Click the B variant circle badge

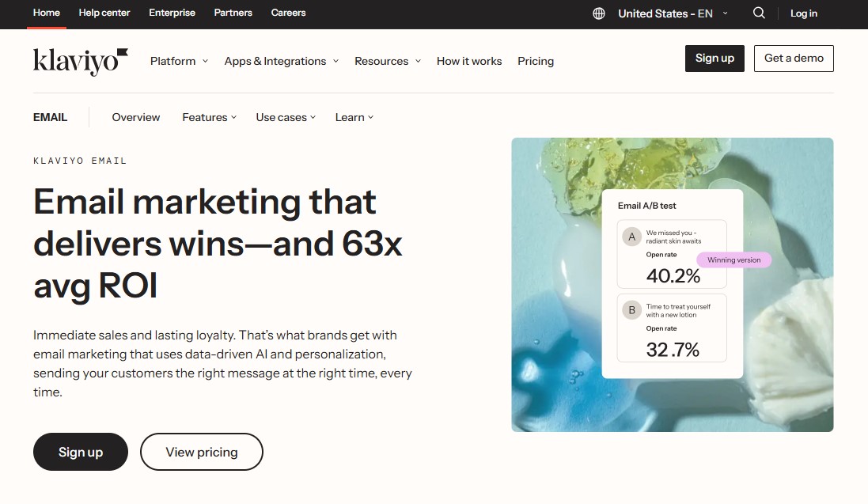(x=631, y=310)
